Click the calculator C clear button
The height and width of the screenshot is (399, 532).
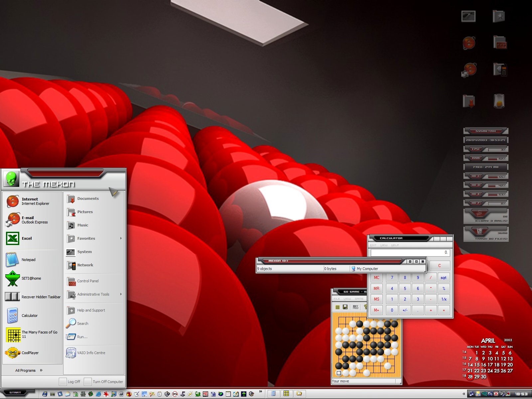pyautogui.click(x=439, y=266)
